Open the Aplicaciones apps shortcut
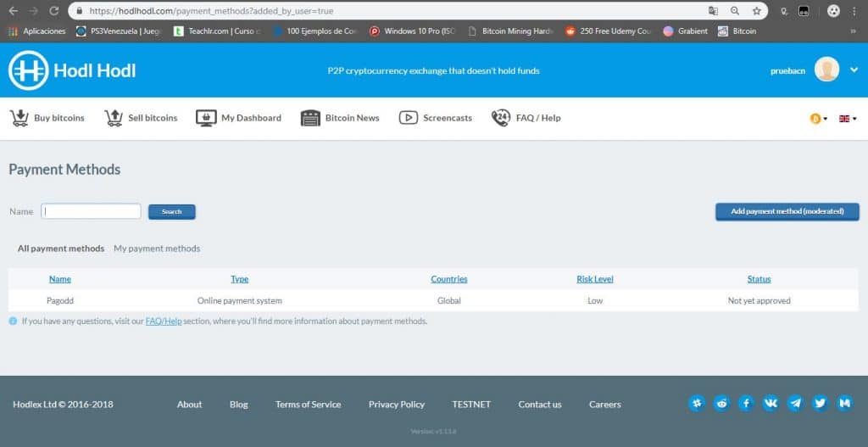 pos(37,31)
